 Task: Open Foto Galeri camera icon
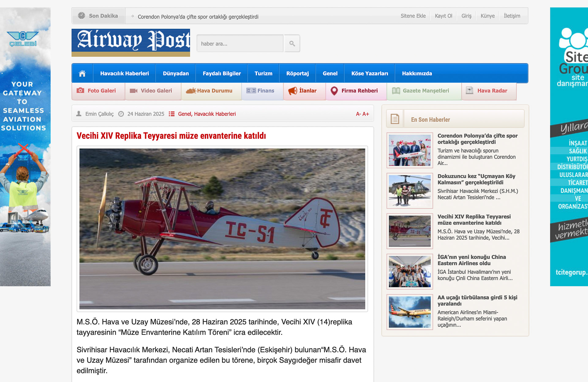[80, 91]
